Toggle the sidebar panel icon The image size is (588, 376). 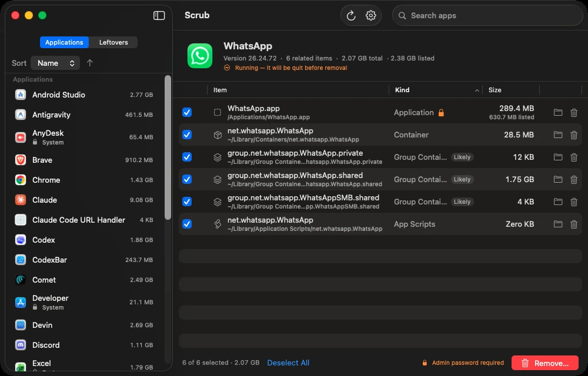click(x=159, y=15)
